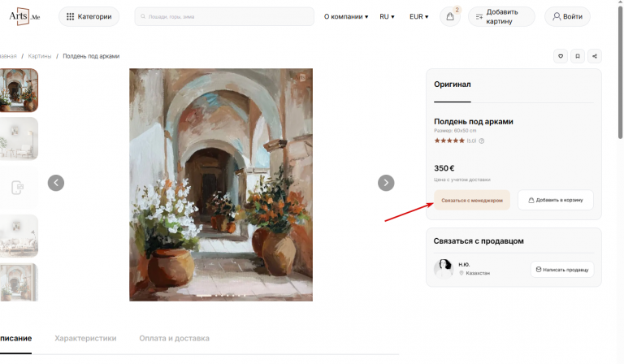Click Связаться с менеджером button
The width and height of the screenshot is (624, 364).
click(472, 200)
